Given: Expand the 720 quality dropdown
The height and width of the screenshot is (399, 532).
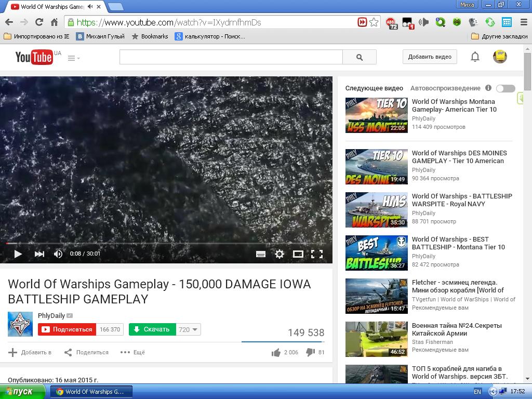Looking at the screenshot, I should [x=189, y=329].
